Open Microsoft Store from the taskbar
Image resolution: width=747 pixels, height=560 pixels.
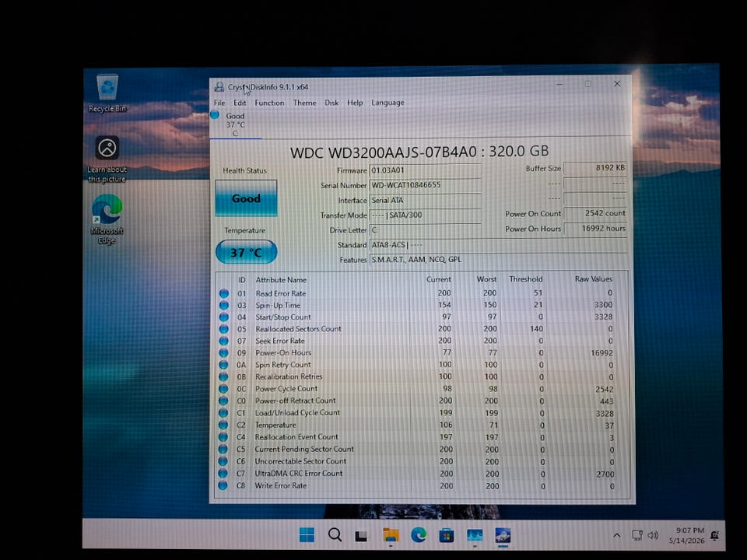447,536
